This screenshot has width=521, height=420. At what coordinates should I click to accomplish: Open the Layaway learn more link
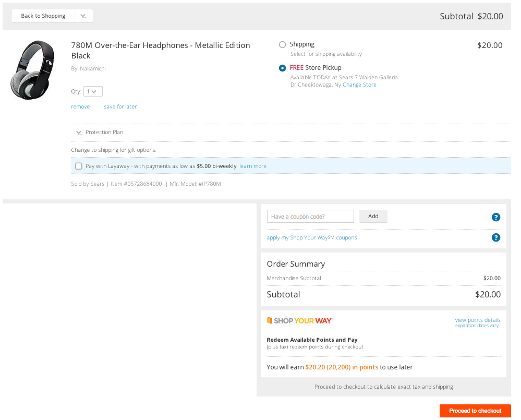coord(253,166)
